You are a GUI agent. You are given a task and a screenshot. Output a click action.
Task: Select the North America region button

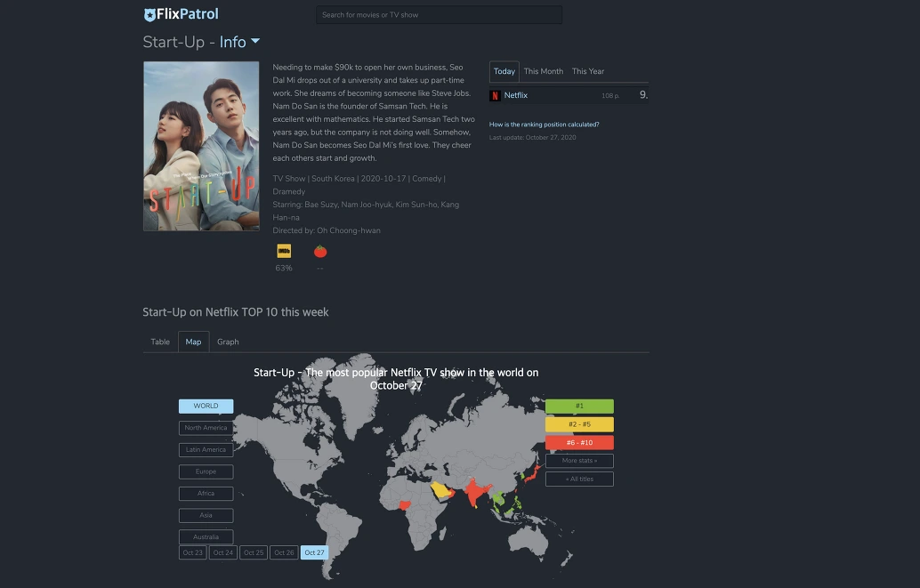click(x=206, y=428)
